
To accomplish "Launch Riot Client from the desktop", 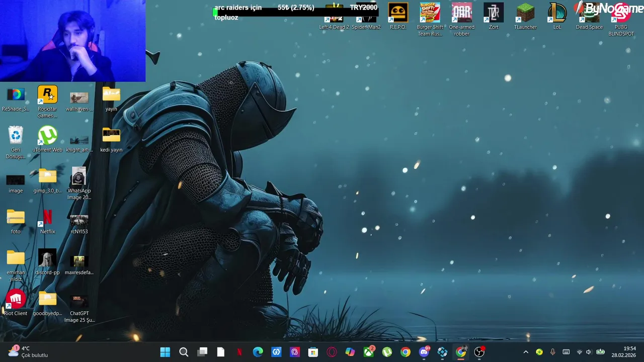I will pyautogui.click(x=16, y=303).
